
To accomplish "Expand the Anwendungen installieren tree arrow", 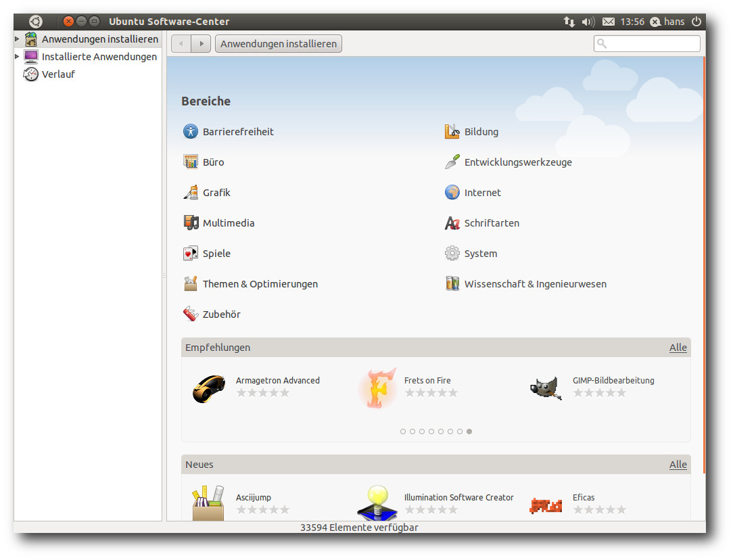I will coord(17,39).
